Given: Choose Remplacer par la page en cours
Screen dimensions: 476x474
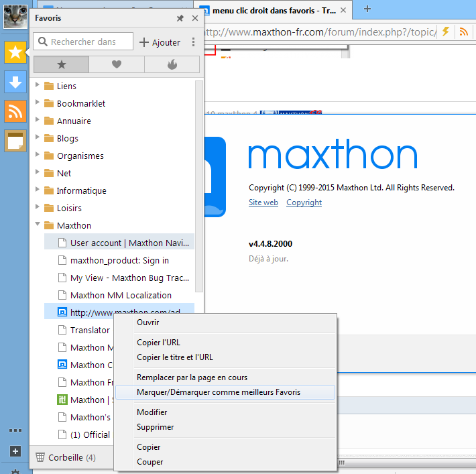Looking at the screenshot, I should click(225, 377).
